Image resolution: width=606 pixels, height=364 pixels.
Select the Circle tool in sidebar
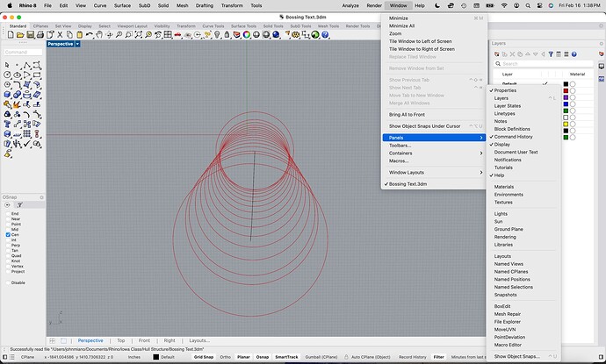click(7, 75)
